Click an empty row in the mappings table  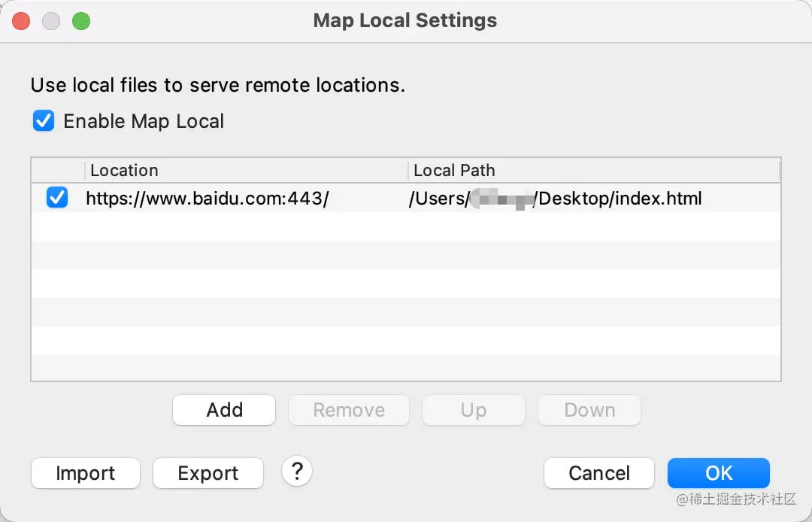[406, 284]
